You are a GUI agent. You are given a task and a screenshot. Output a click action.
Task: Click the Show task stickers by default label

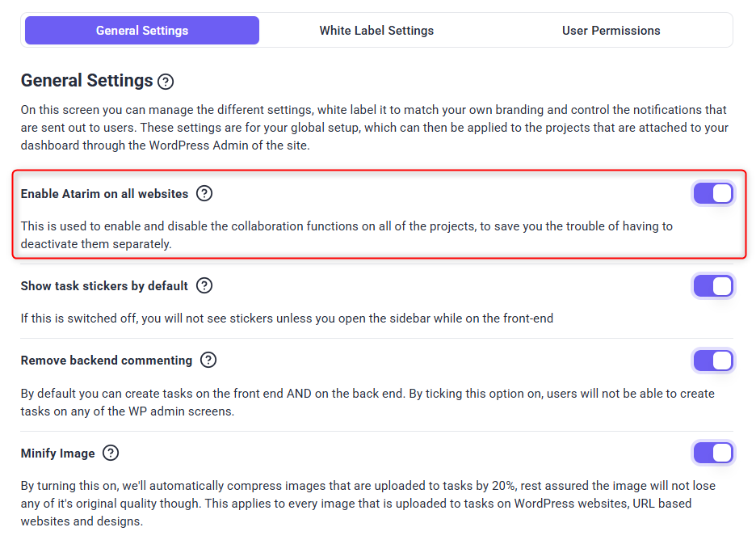click(x=104, y=286)
